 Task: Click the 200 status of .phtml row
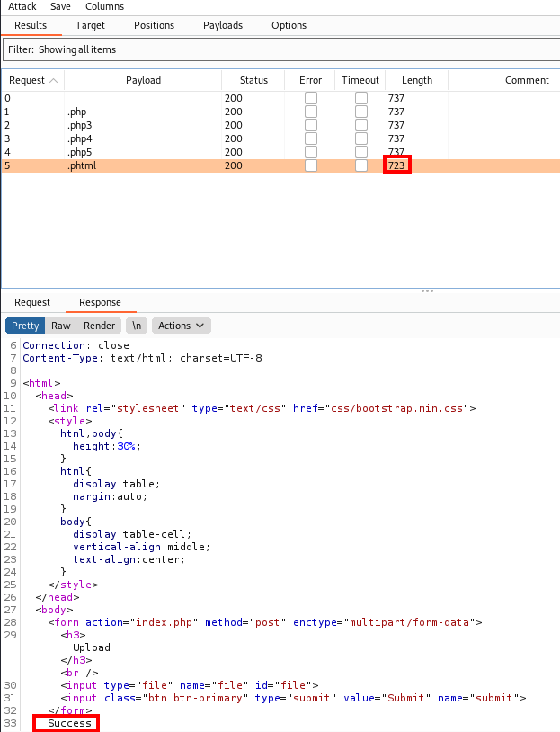click(234, 165)
